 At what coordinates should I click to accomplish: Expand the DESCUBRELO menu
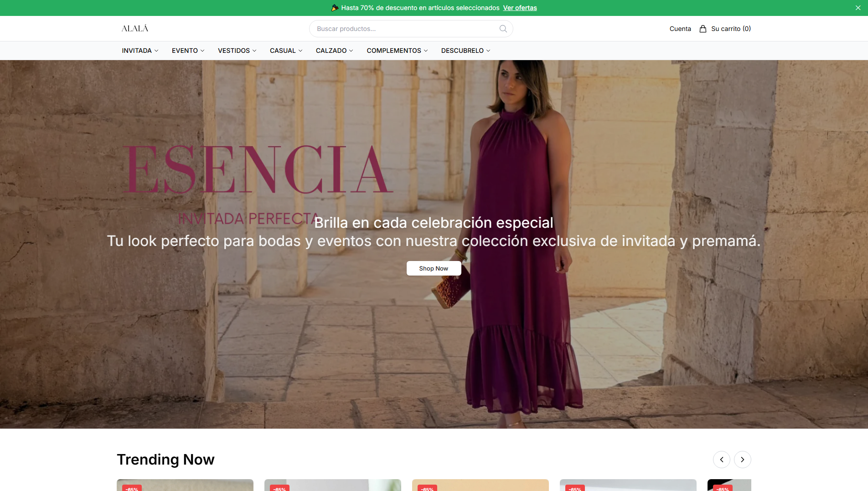(465, 51)
